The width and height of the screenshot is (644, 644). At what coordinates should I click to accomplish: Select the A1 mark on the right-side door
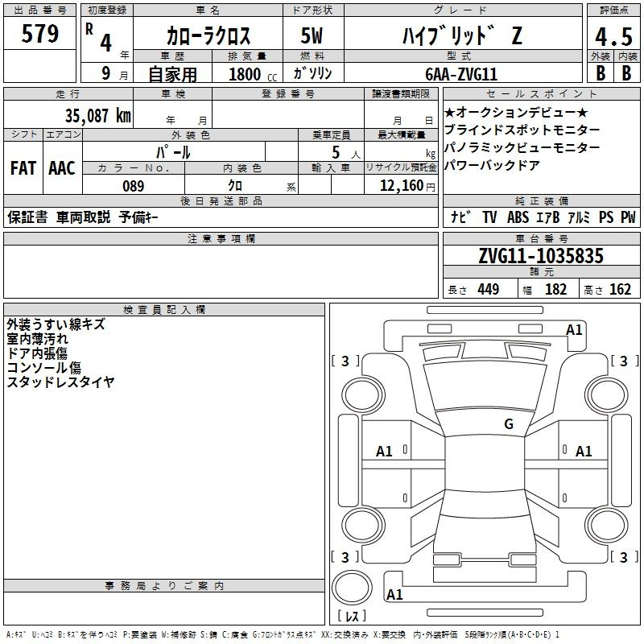(x=584, y=452)
